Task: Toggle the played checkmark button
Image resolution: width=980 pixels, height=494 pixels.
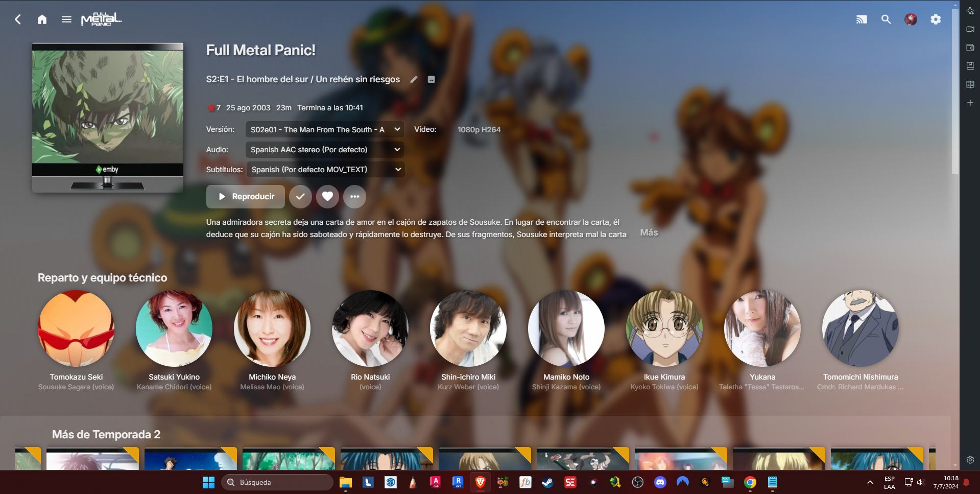Action: [300, 197]
